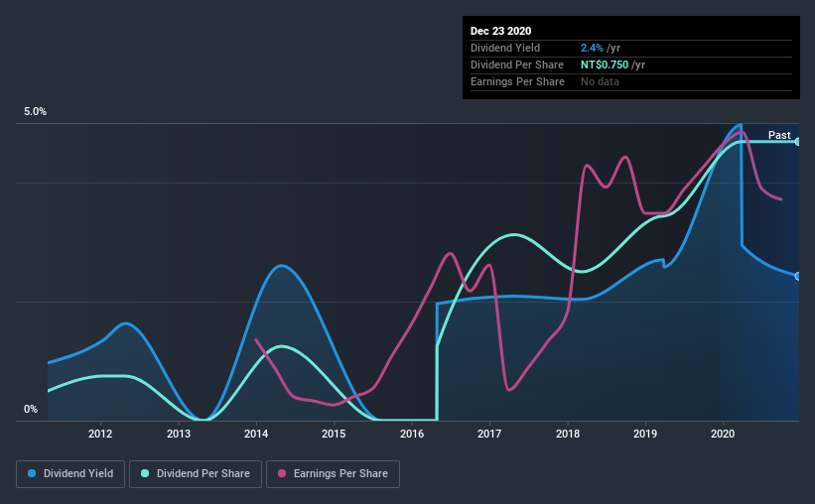Select the 2020 x-axis label
This screenshot has width=815, height=504.
pos(723,434)
